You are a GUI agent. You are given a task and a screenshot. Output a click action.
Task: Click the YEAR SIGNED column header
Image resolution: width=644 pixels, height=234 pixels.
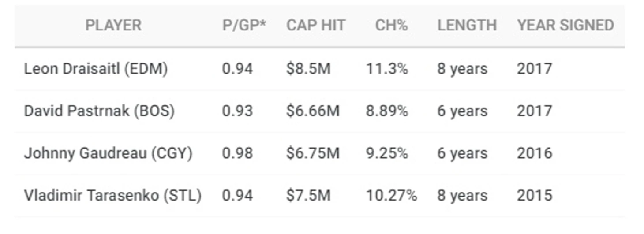tap(565, 25)
